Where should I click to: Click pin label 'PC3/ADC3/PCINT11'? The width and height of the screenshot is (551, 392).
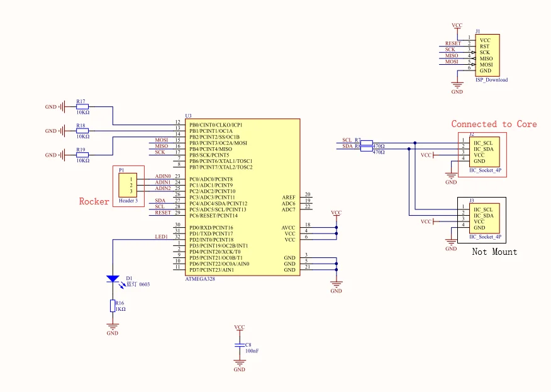coord(212,197)
